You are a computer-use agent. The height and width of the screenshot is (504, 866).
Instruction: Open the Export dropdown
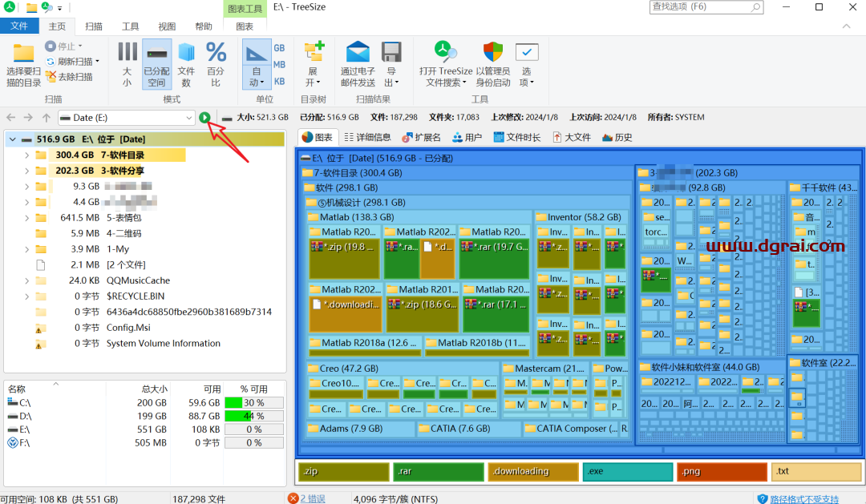click(x=391, y=64)
